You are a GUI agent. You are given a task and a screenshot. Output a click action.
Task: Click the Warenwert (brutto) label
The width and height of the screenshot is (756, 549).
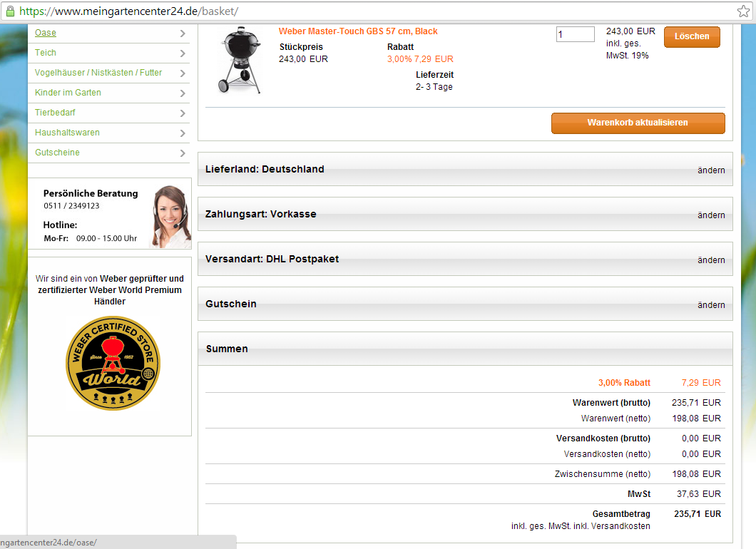(x=611, y=402)
